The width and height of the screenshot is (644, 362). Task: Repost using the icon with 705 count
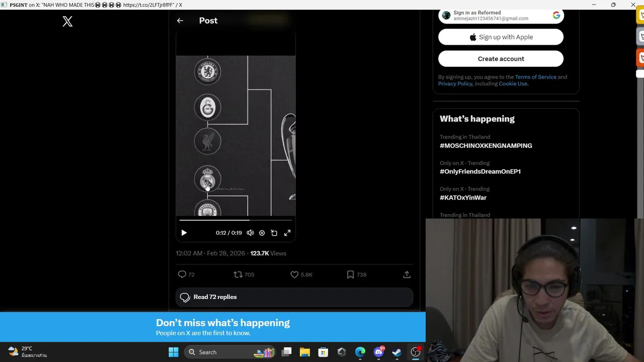pyautogui.click(x=238, y=275)
